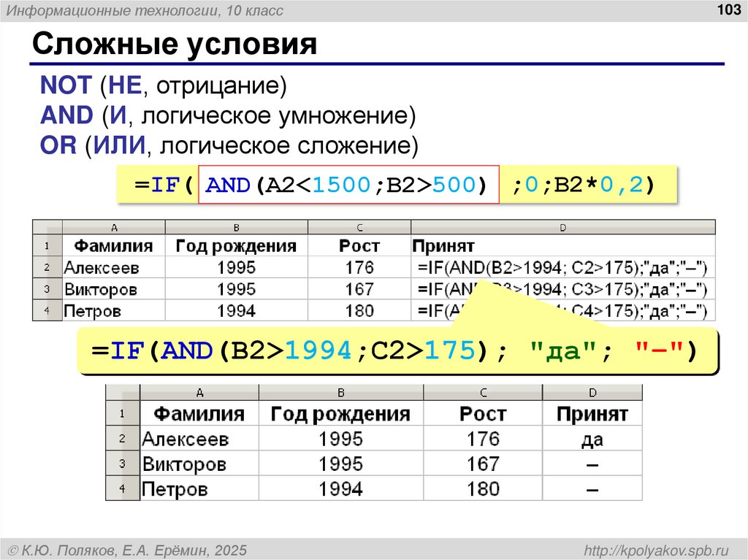
Task: Select row 3 header in lower spreadsheet
Action: (x=122, y=463)
